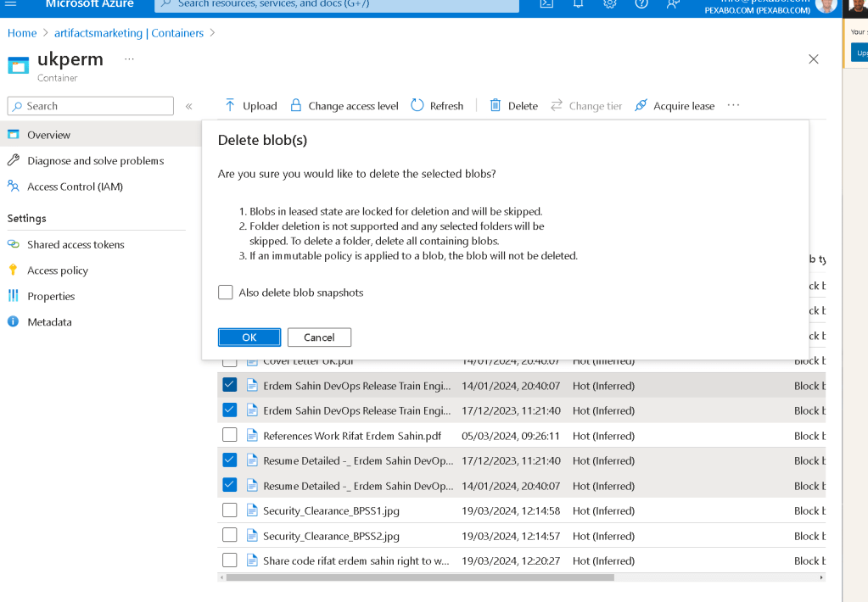This screenshot has width=868, height=602.
Task: Confirm deletion with OK button
Action: click(x=249, y=337)
